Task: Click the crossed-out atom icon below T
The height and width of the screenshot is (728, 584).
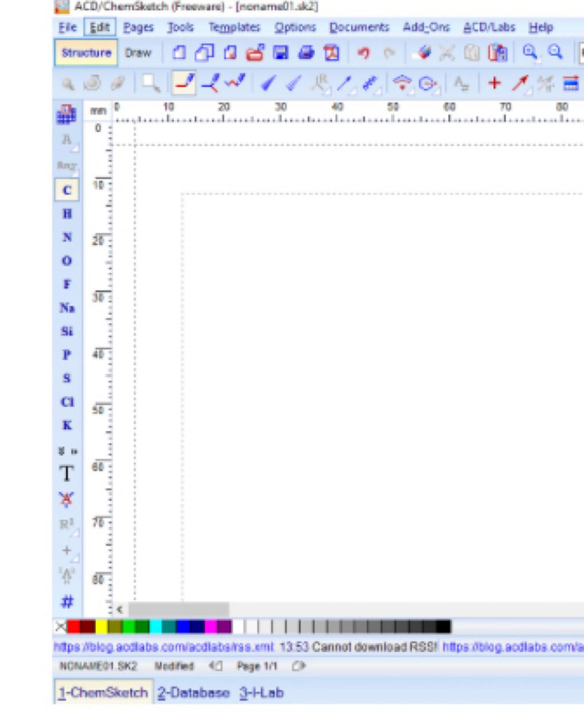Action: pos(67,499)
